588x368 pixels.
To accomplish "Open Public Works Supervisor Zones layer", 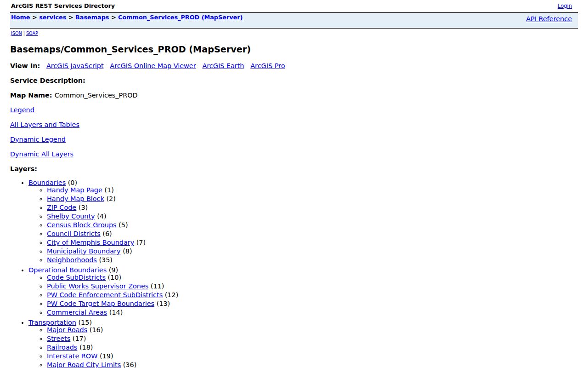I will tap(97, 286).
